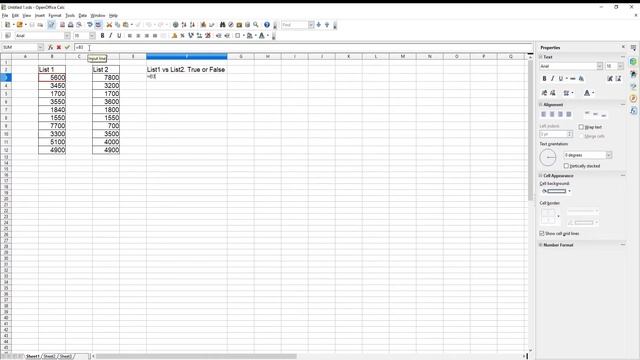This screenshot has height=360, width=640.
Task: Click the Cut scissors icon in toolbar
Action: pos(109,25)
